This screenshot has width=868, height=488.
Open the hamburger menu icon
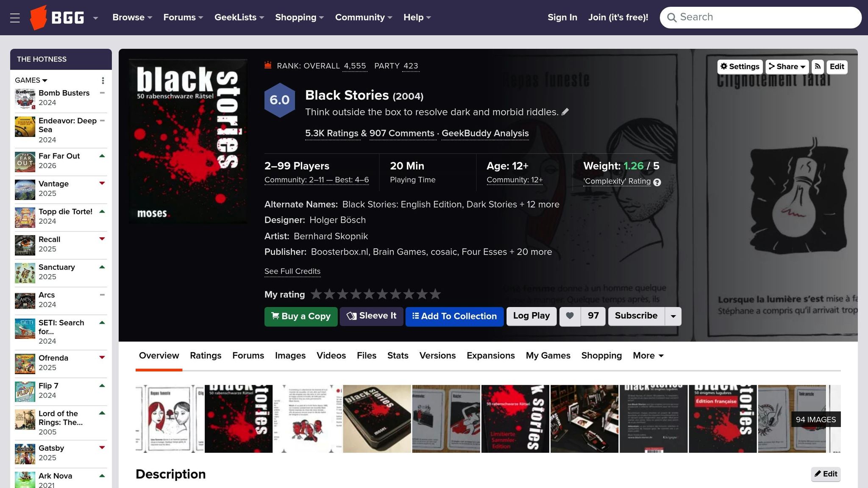[x=15, y=18]
